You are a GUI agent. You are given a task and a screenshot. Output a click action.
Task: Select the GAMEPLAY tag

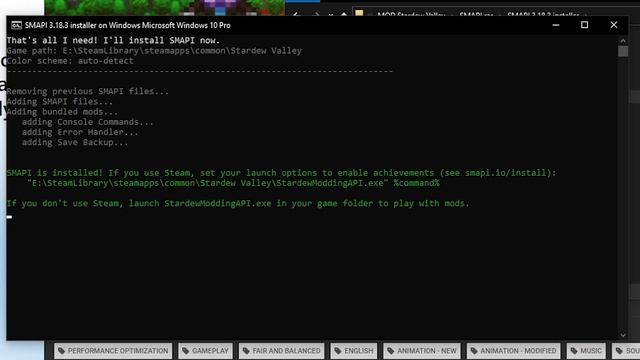(205, 351)
